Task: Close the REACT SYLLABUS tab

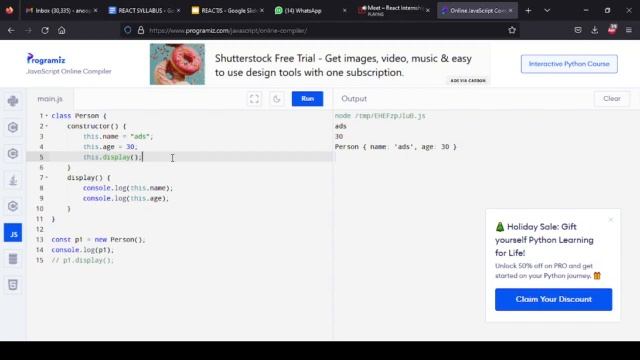Action: click(x=178, y=11)
